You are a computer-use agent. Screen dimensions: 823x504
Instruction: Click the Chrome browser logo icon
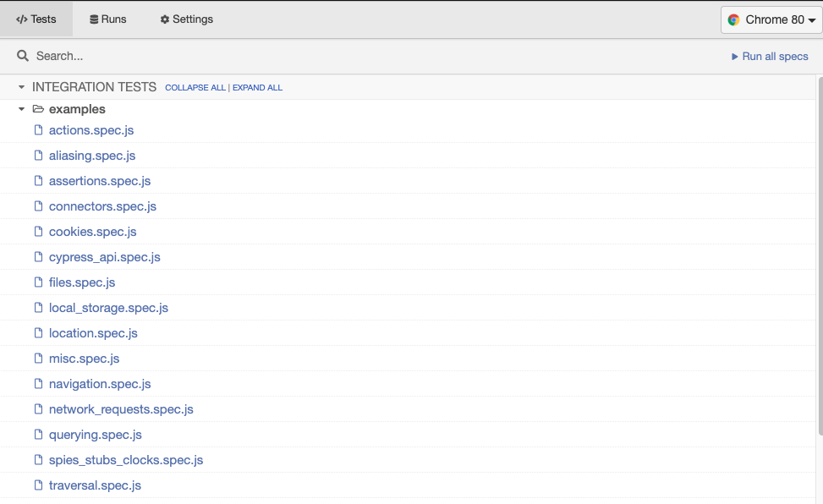733,19
